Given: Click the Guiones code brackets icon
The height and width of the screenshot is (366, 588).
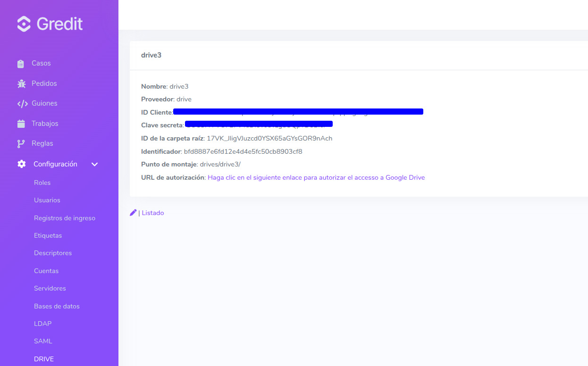Looking at the screenshot, I should click(22, 104).
